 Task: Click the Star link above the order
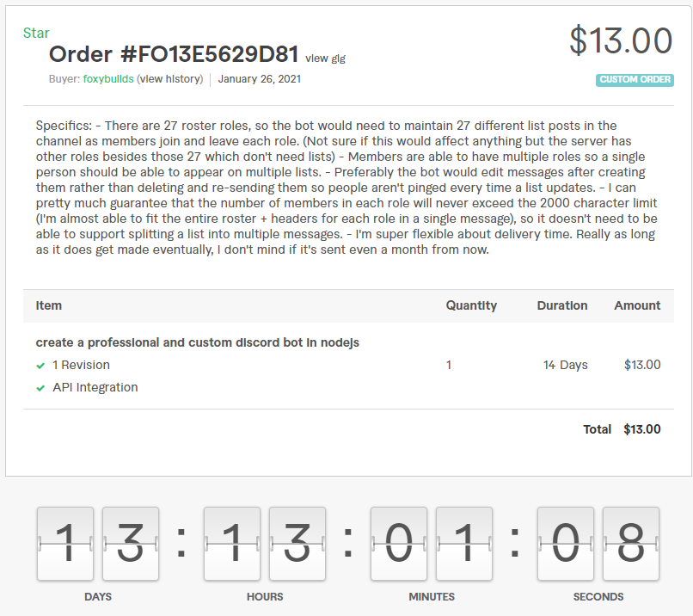[36, 33]
